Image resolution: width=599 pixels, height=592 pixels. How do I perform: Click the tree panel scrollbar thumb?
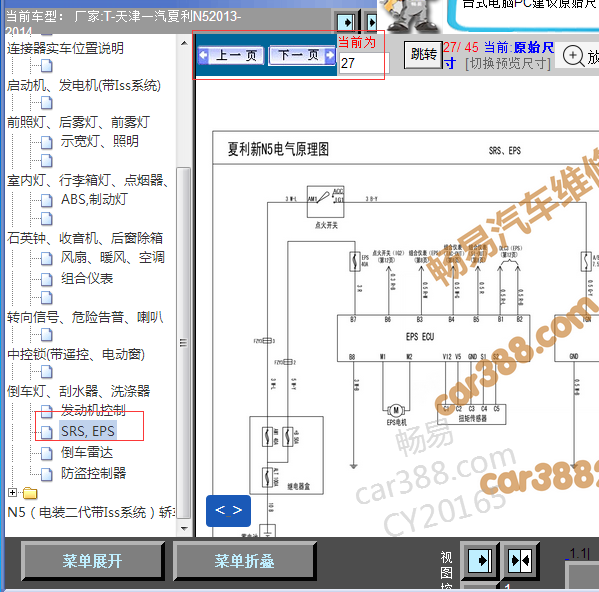point(184,343)
